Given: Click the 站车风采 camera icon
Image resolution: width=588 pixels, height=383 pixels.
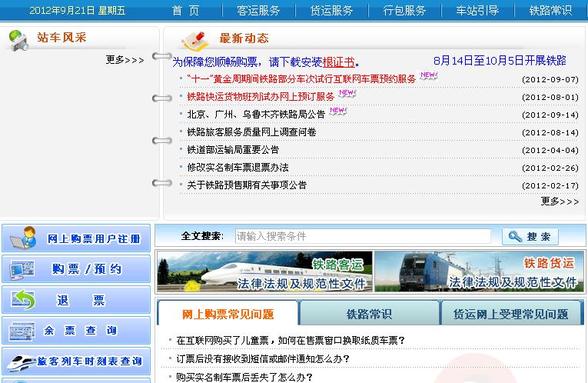Looking at the screenshot, I should point(18,40).
